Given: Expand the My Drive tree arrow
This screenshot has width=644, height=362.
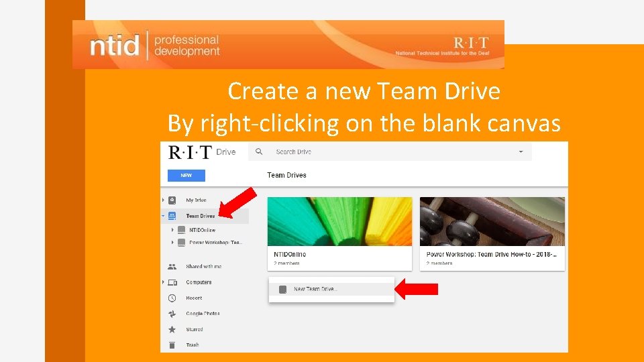Looking at the screenshot, I should pyautogui.click(x=163, y=200).
